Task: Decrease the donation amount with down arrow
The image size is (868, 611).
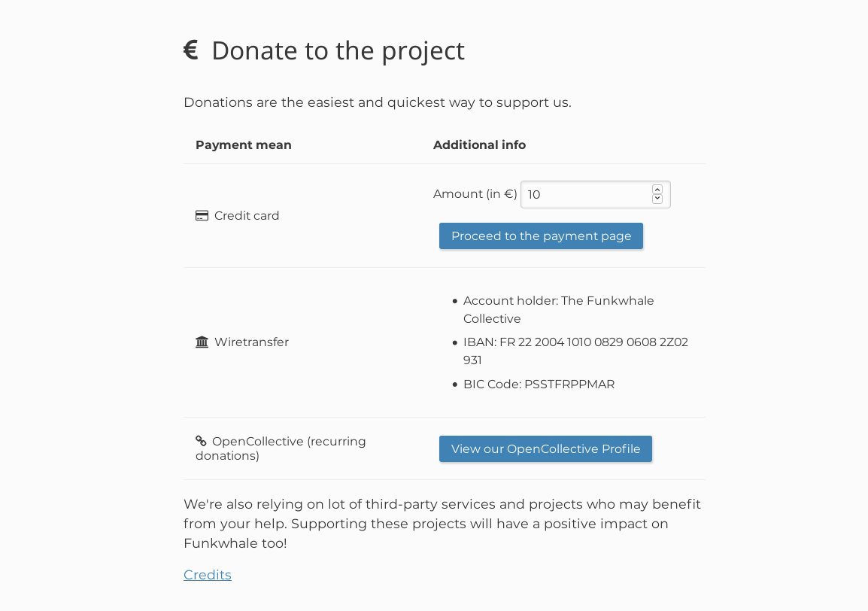Action: [657, 199]
